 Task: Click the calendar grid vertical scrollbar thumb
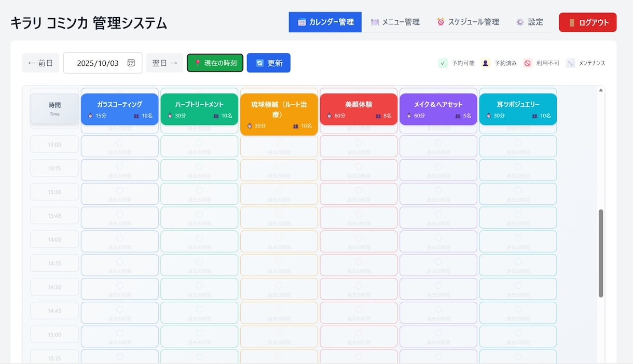[x=601, y=254]
